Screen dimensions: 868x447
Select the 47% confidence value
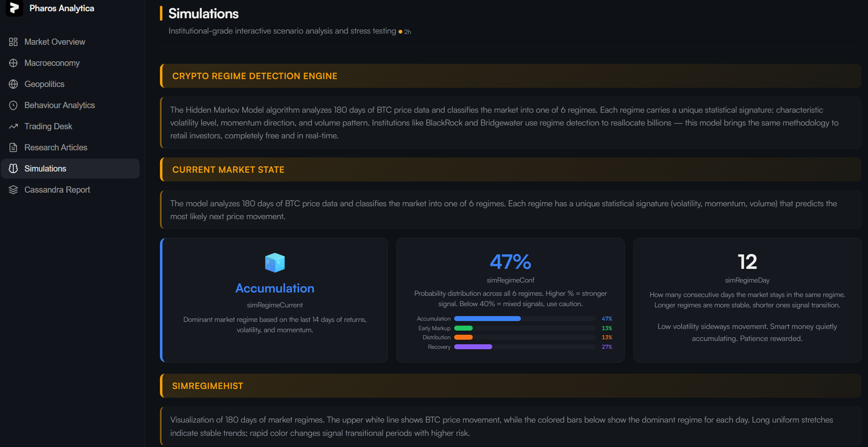click(x=510, y=262)
